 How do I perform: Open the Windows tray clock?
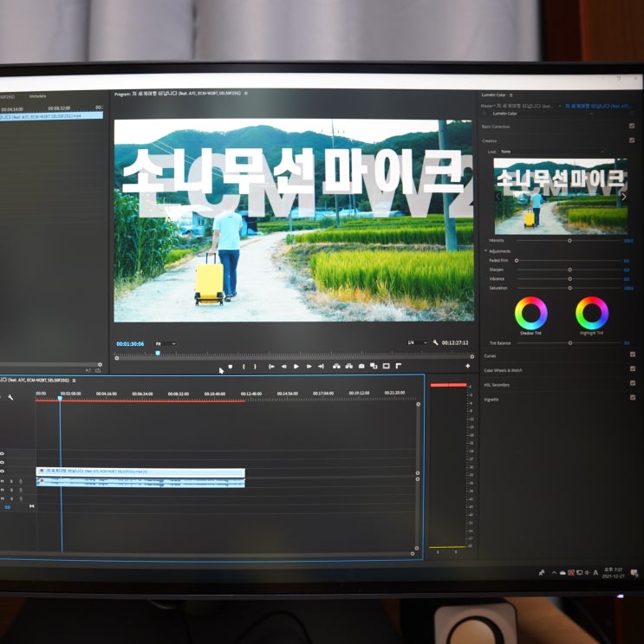pyautogui.click(x=613, y=573)
